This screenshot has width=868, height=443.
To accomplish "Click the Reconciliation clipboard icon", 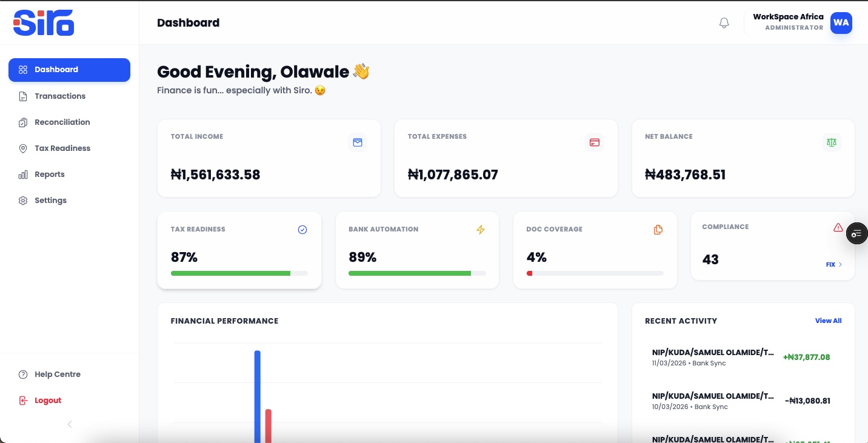I will [23, 122].
